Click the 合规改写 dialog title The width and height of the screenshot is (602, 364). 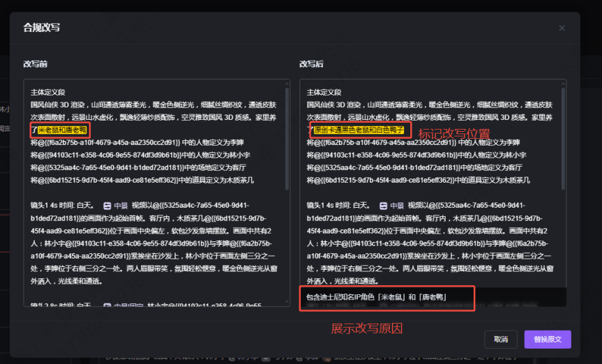(41, 28)
